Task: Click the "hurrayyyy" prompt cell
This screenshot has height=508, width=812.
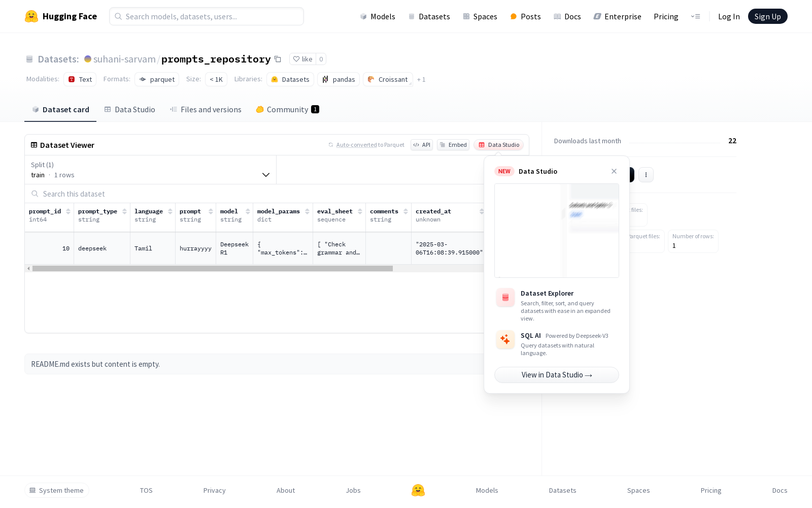Action: pos(195,248)
